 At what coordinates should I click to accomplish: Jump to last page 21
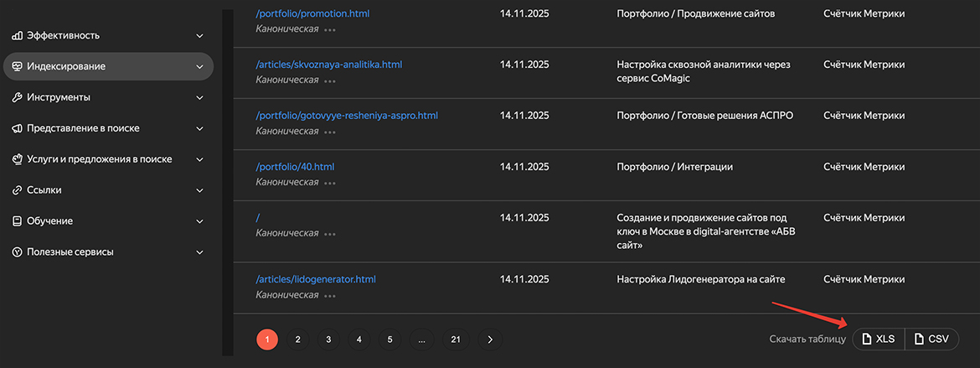pyautogui.click(x=456, y=339)
